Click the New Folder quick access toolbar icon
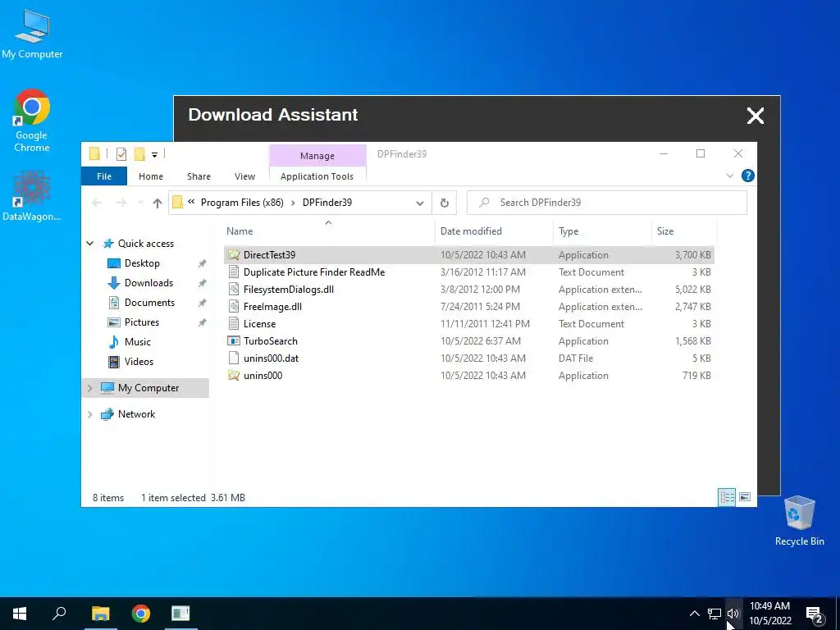This screenshot has width=840, height=630. [x=139, y=154]
